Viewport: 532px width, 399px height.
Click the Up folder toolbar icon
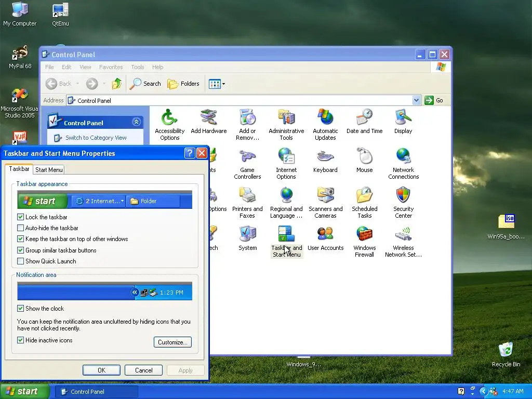point(117,84)
